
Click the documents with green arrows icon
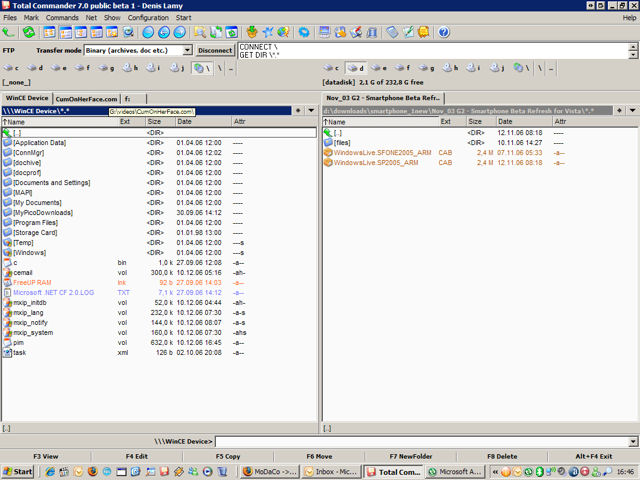(x=216, y=32)
